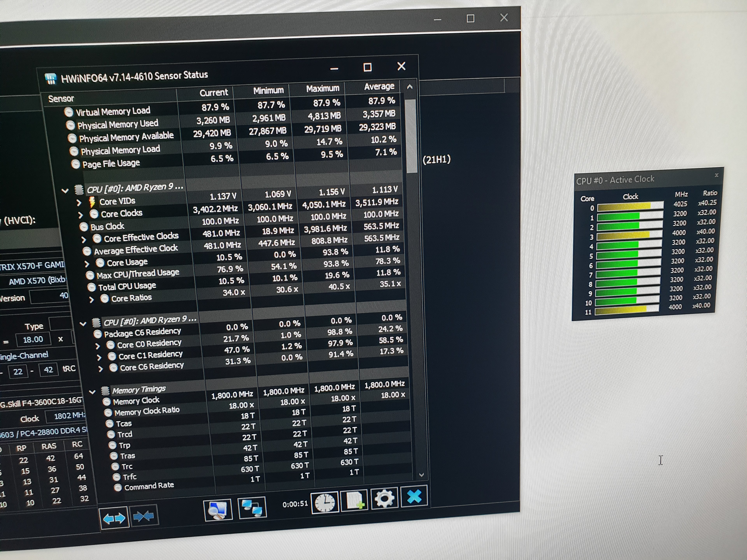Select the Virtual Memory Load sensor
Image resolution: width=747 pixels, height=560 pixels.
pyautogui.click(x=113, y=111)
